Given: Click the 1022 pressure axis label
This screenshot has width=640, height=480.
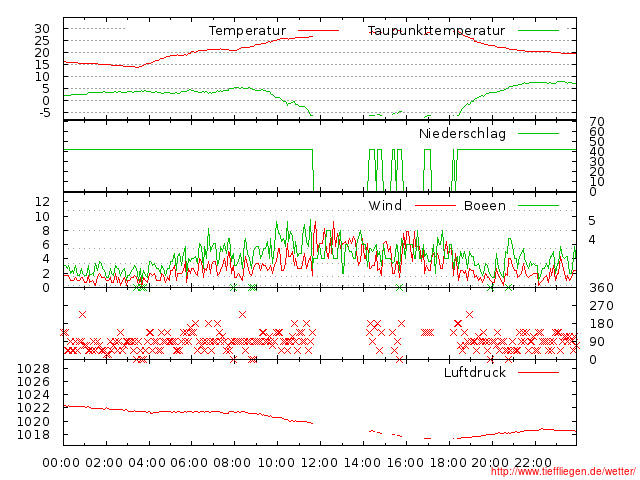Looking at the screenshot, I should point(33,408).
